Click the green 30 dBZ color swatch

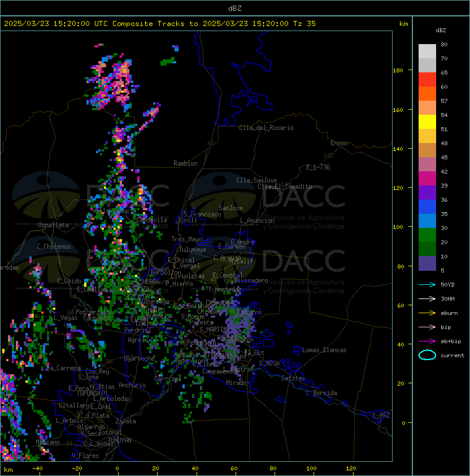(427, 235)
